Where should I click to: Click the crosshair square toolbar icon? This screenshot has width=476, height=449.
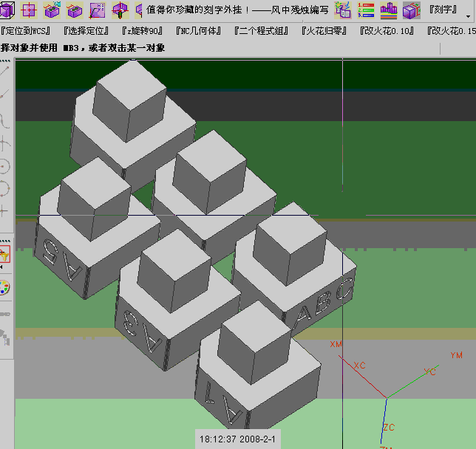point(30,10)
